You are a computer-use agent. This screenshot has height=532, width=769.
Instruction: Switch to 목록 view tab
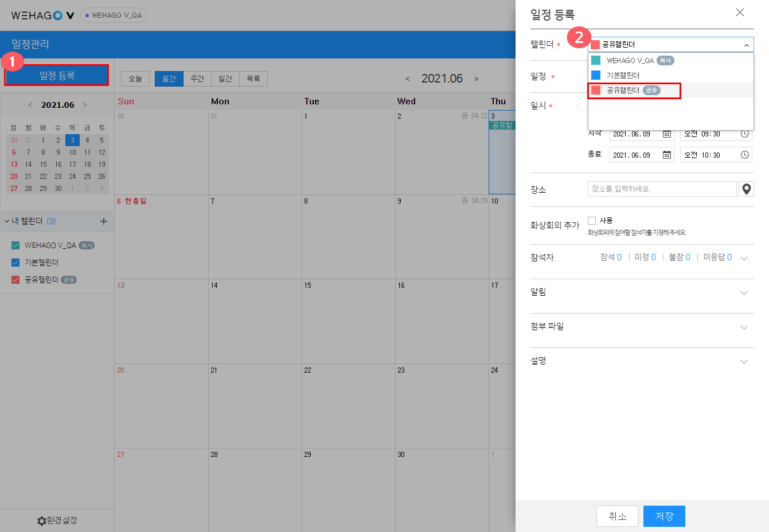coord(253,79)
